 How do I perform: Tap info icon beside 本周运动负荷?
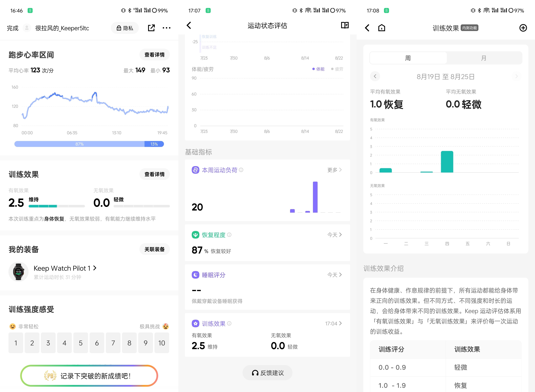[241, 170]
